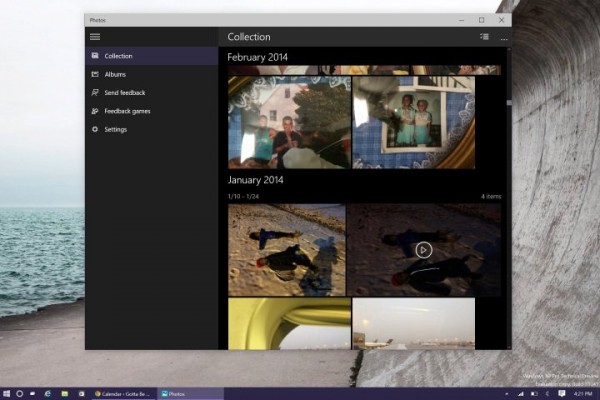Click the Settings gear icon
The width and height of the screenshot is (600, 400).
click(x=95, y=129)
